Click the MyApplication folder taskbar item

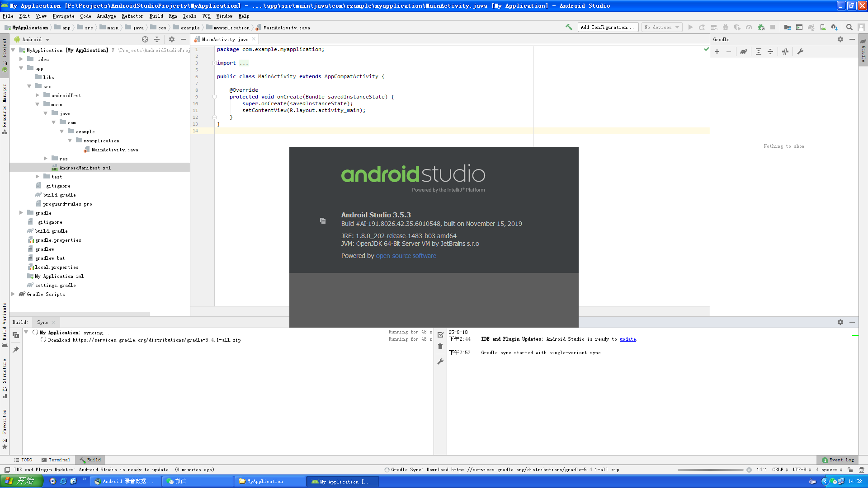(x=270, y=481)
